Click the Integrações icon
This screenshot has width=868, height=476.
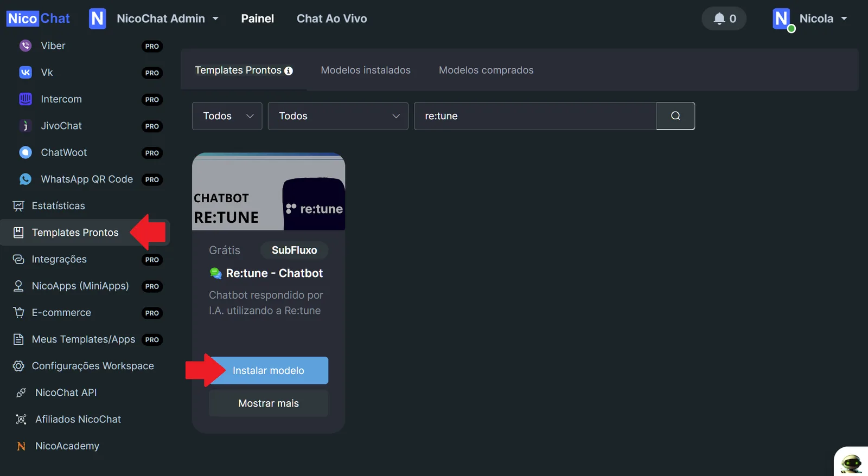point(18,259)
